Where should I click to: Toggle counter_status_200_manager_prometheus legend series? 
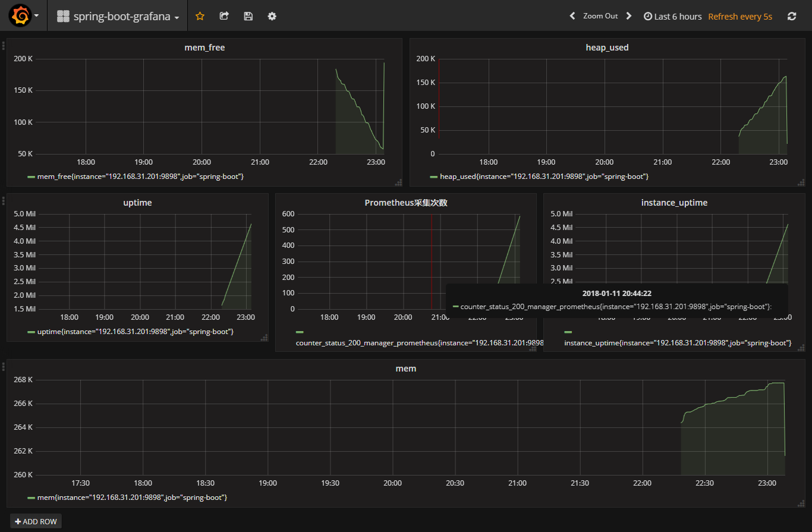click(x=420, y=343)
